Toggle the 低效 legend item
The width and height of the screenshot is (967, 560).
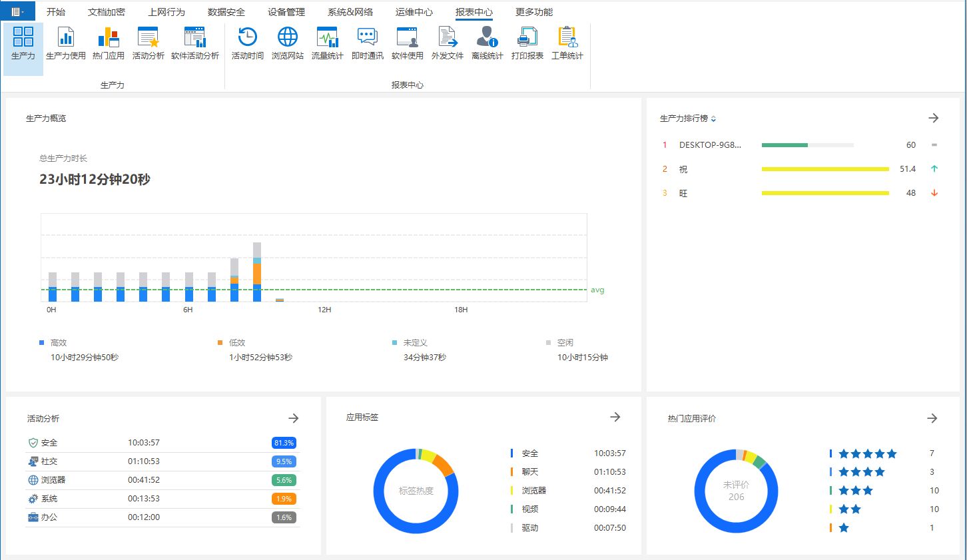pyautogui.click(x=232, y=343)
